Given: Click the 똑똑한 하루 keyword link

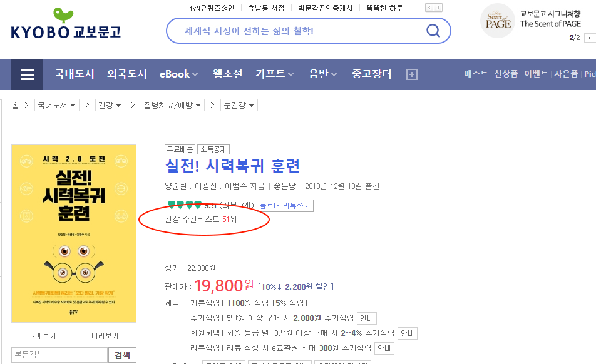Looking at the screenshot, I should tap(384, 8).
